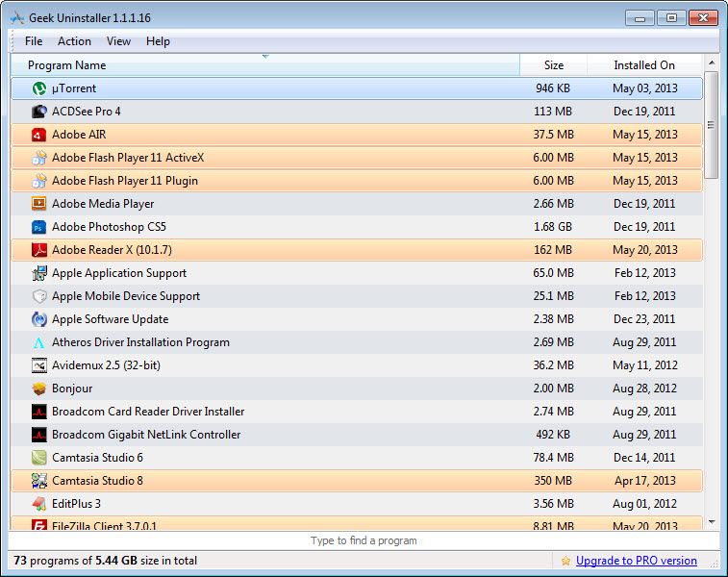Open the View menu
Screen dimensions: 728x577
coord(118,41)
